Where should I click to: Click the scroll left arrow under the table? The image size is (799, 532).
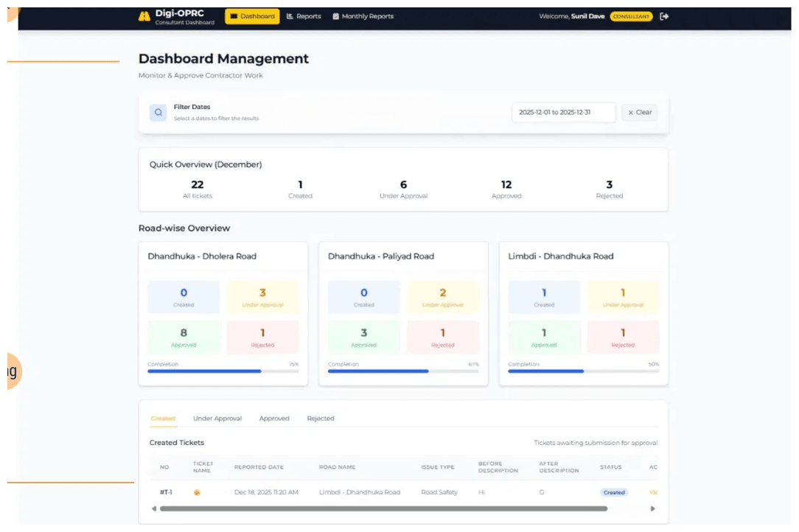(x=154, y=508)
